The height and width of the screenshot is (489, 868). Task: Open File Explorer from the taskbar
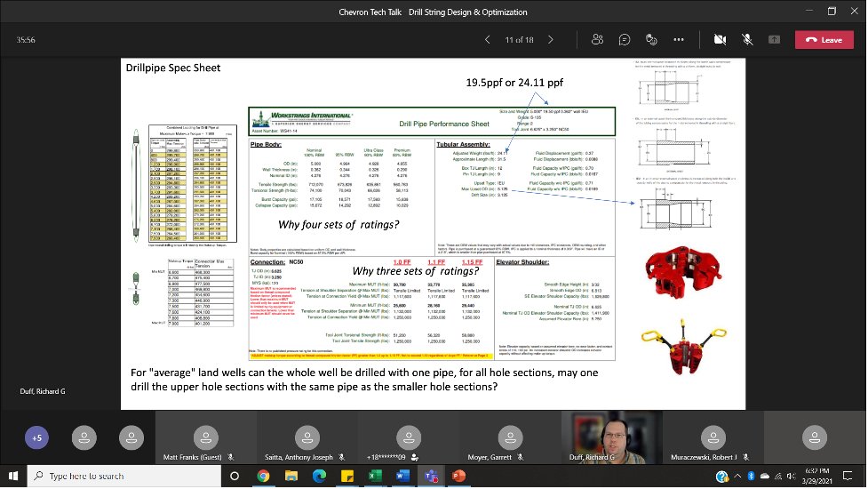pyautogui.click(x=291, y=477)
